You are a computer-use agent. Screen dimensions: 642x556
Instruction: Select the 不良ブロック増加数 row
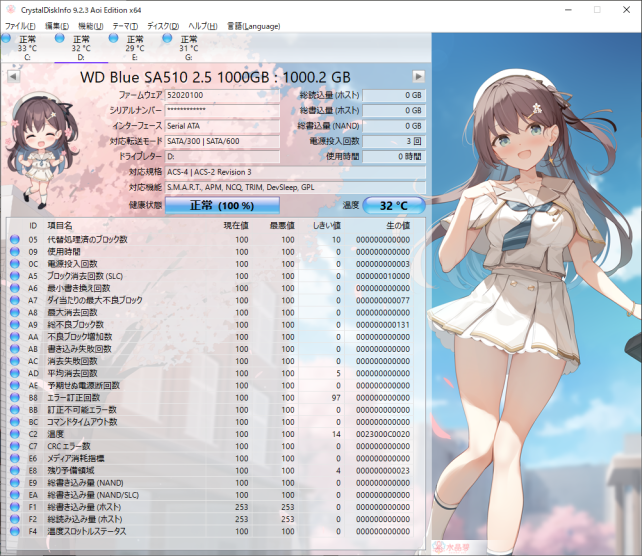pos(211,337)
